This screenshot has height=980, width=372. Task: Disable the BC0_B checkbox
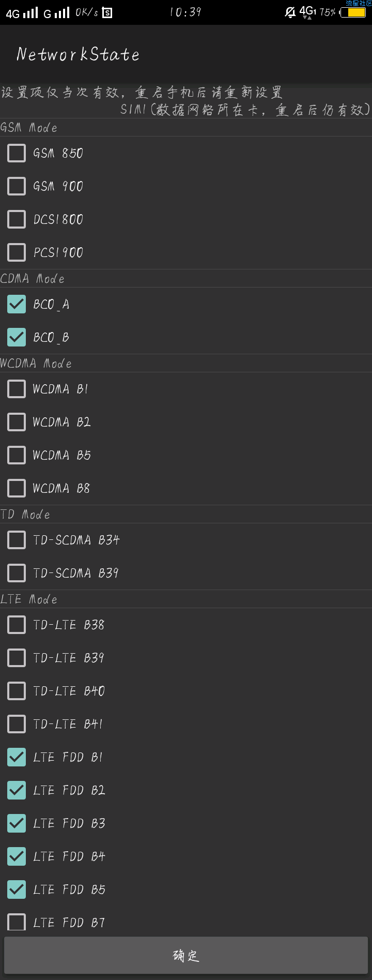[x=17, y=337]
